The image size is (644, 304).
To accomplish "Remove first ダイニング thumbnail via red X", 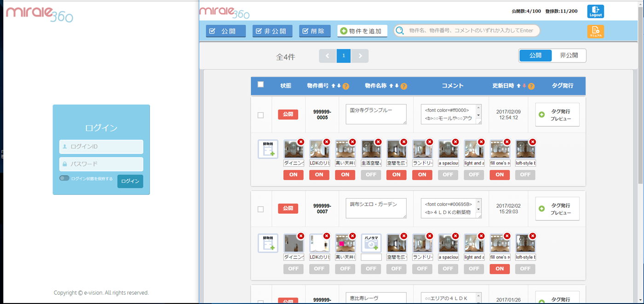I will (301, 142).
